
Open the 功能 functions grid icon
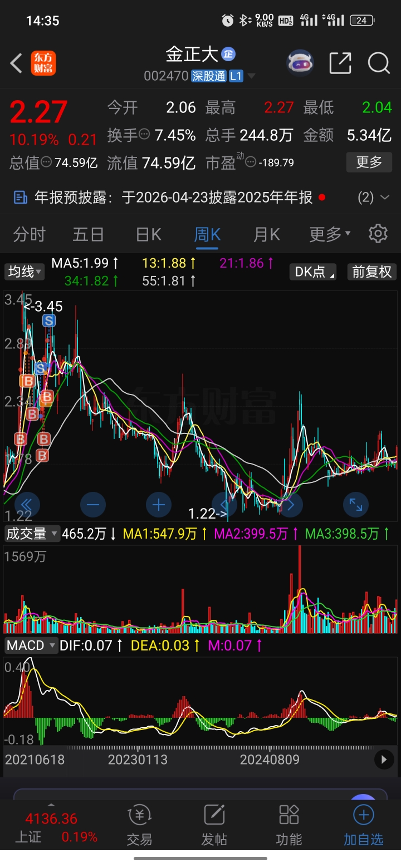coord(289,826)
